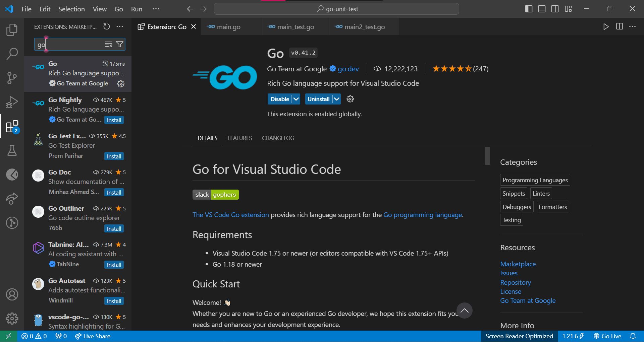Open the Uninstall dropdown arrow
The height and width of the screenshot is (342, 644).
336,99
